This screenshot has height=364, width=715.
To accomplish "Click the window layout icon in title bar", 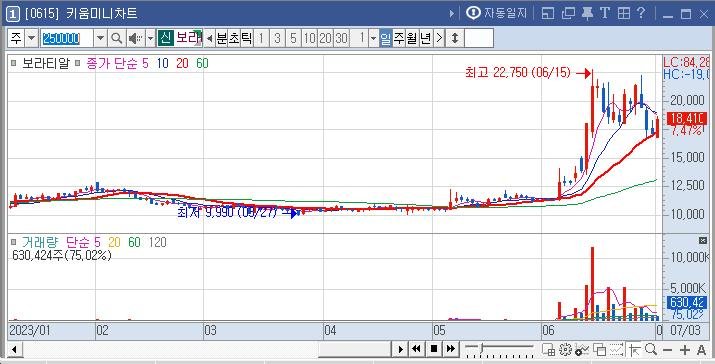I will coord(548,14).
